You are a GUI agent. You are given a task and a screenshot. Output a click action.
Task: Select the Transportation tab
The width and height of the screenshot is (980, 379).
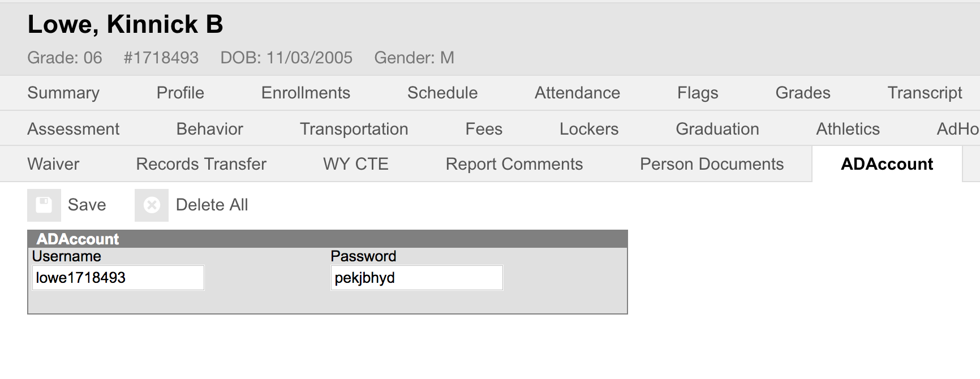pos(354,129)
